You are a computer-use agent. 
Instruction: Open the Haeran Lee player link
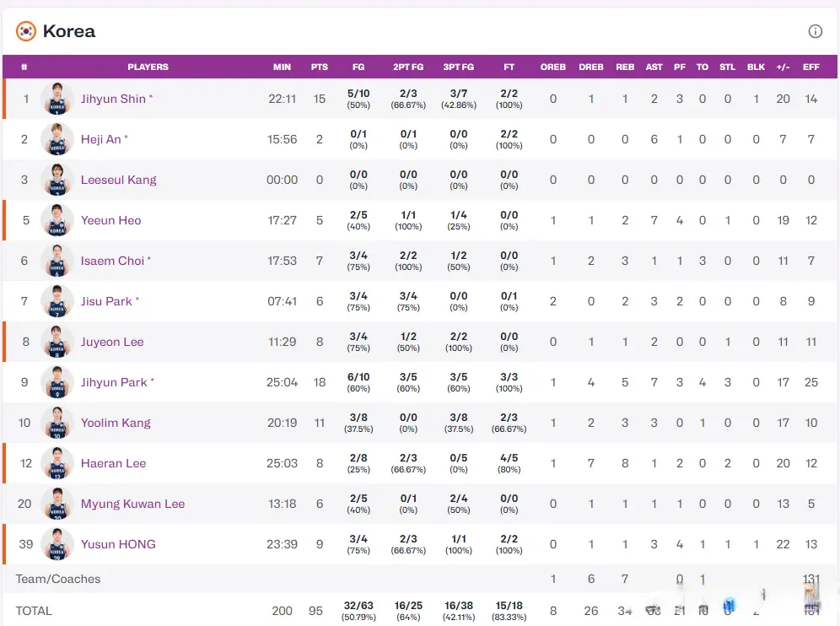[x=113, y=463]
